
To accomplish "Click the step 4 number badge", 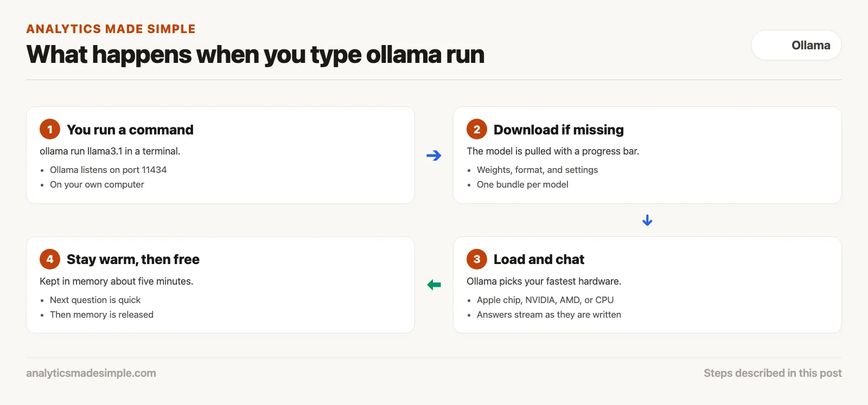I will pyautogui.click(x=50, y=259).
